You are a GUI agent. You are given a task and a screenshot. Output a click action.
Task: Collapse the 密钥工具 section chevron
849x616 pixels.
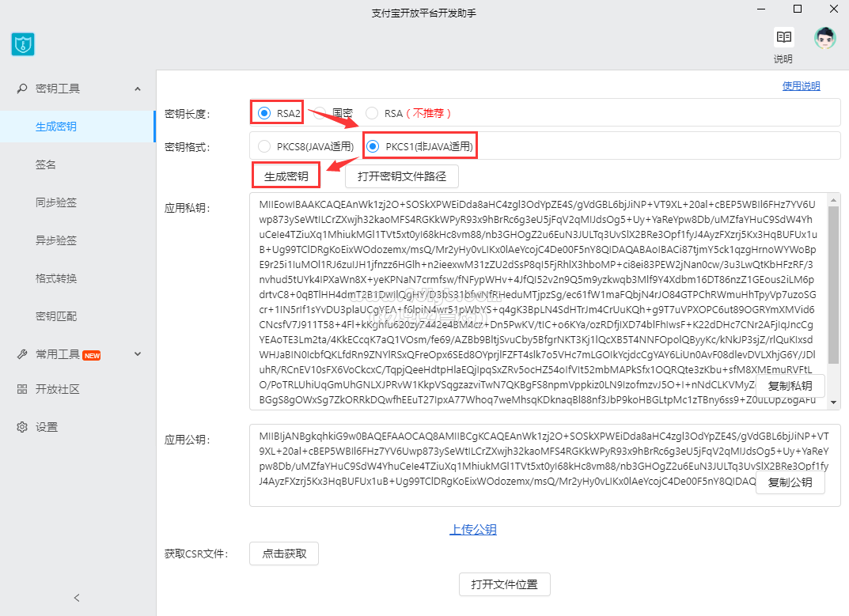click(138, 89)
